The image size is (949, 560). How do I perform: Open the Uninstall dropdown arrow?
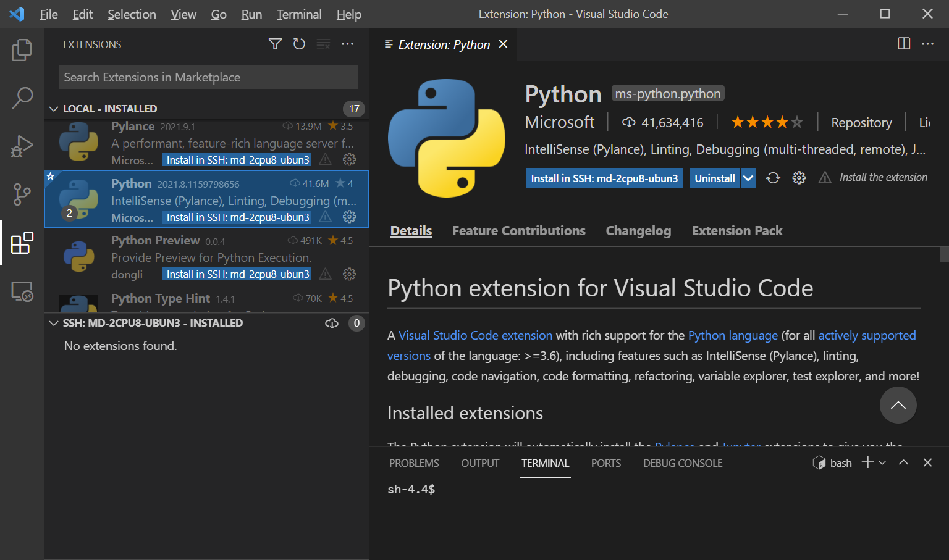point(748,178)
